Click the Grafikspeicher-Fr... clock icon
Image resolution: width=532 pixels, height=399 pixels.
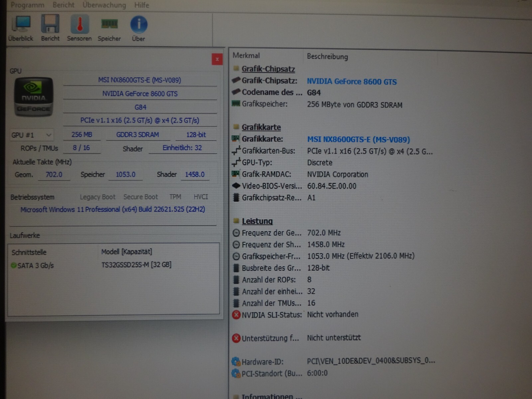236,256
